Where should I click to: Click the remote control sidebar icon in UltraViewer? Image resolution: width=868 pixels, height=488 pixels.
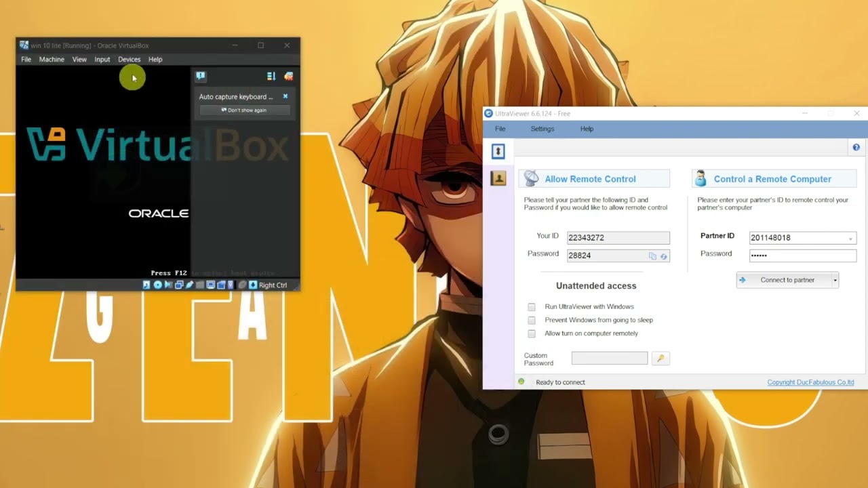click(x=498, y=151)
